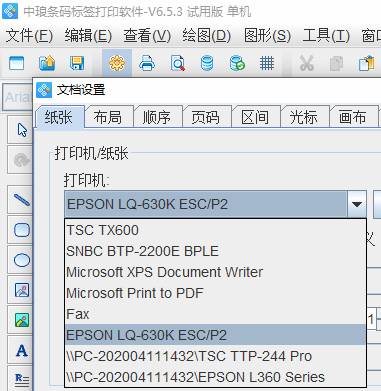Image resolution: width=381 pixels, height=391 pixels.
Task: Click the Cut scissors icon
Action: [x=307, y=63]
